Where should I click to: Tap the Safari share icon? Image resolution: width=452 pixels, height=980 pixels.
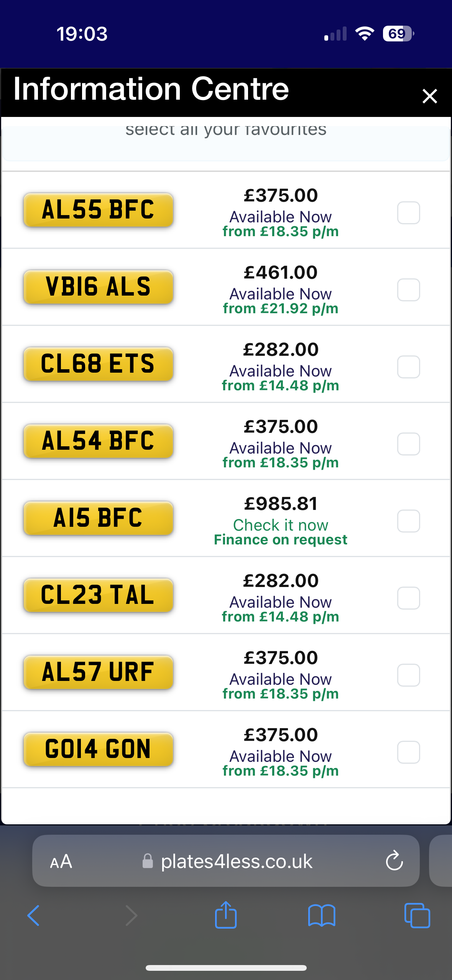click(x=226, y=915)
